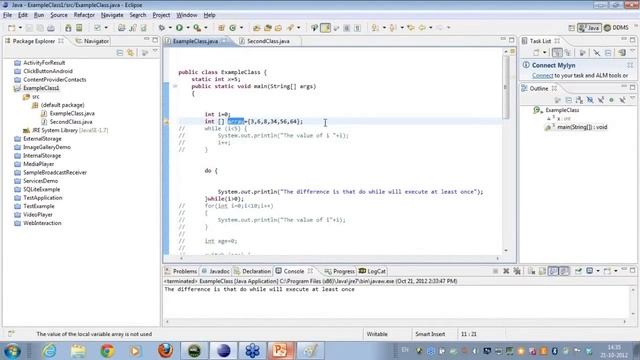This screenshot has height=360, width=640.
Task: Click Collapse All in Package Explorer
Action: pos(120,53)
